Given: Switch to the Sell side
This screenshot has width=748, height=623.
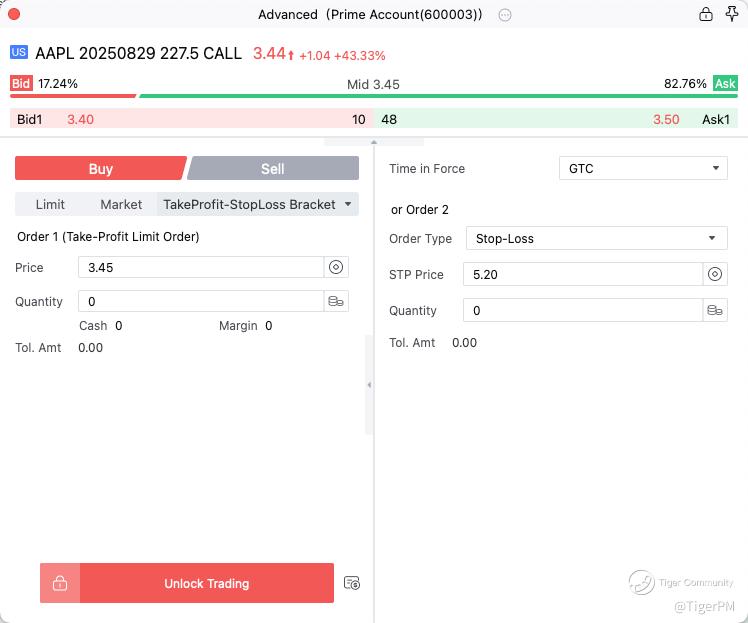Looking at the screenshot, I should click(273, 168).
